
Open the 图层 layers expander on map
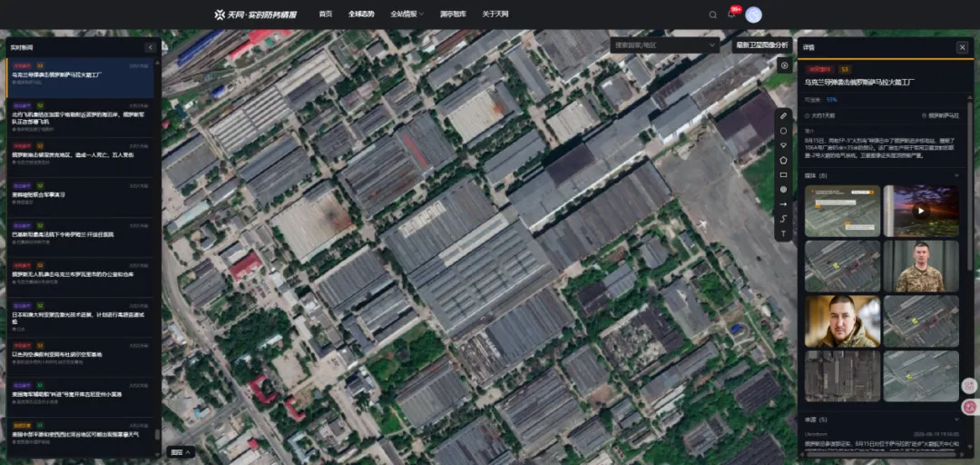[181, 452]
